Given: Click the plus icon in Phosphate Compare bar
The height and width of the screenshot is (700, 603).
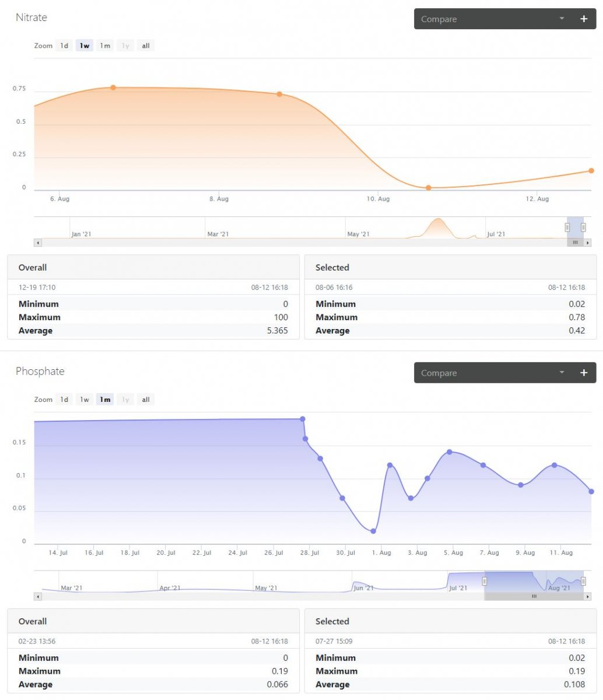Looking at the screenshot, I should 584,373.
